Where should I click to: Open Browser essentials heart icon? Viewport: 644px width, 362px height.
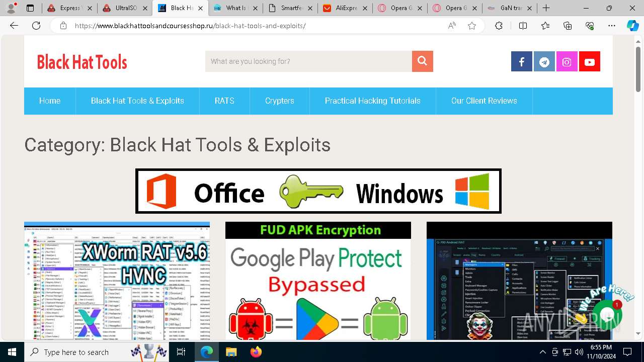pos(590,26)
